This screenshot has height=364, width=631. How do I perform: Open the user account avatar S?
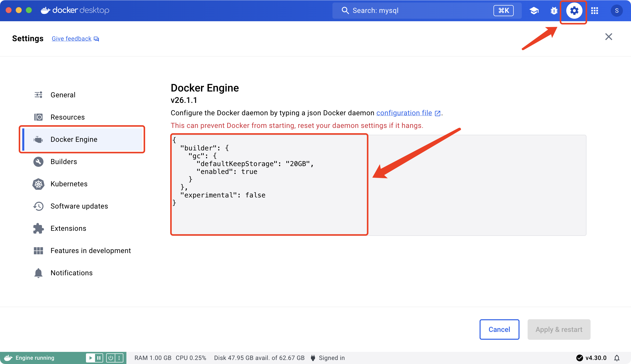click(617, 11)
